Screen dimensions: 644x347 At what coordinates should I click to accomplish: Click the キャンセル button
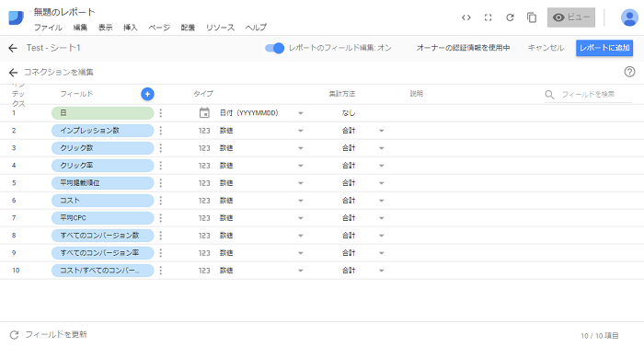pyautogui.click(x=546, y=48)
